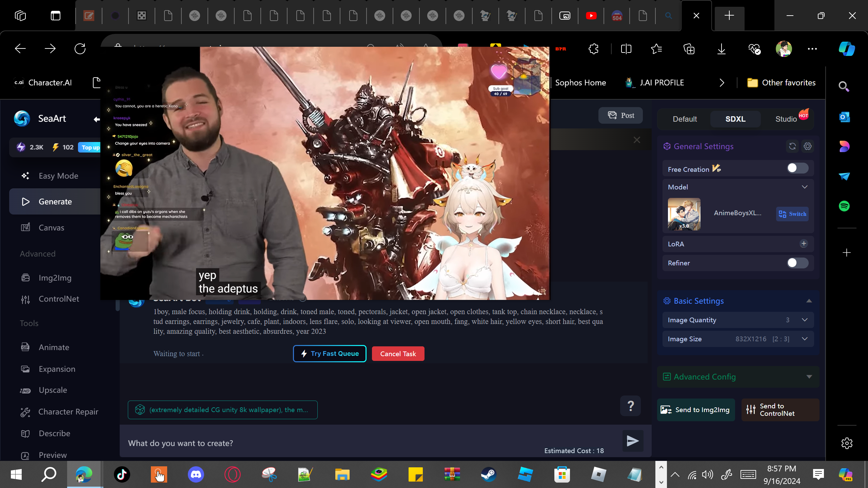
Task: Open Copilot icon in browser toolbar
Action: tap(847, 49)
